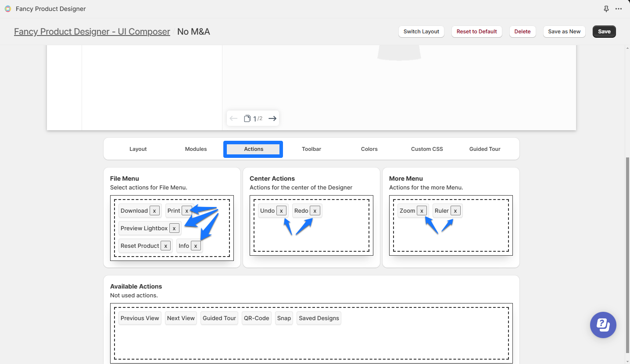This screenshot has width=630, height=364.
Task: Remove Ruler from More Menu
Action: pos(455,211)
